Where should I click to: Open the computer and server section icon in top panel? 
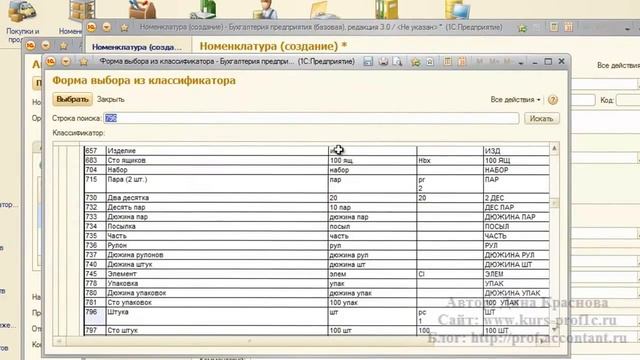click(458, 10)
